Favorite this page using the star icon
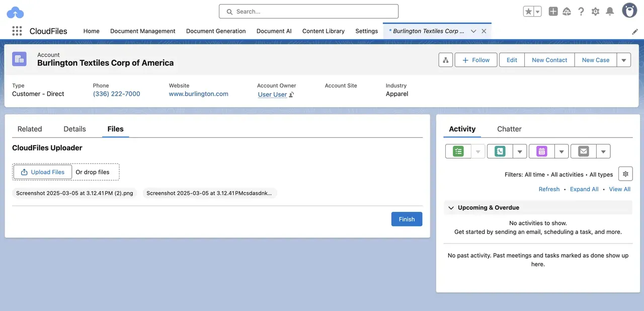 coord(529,11)
